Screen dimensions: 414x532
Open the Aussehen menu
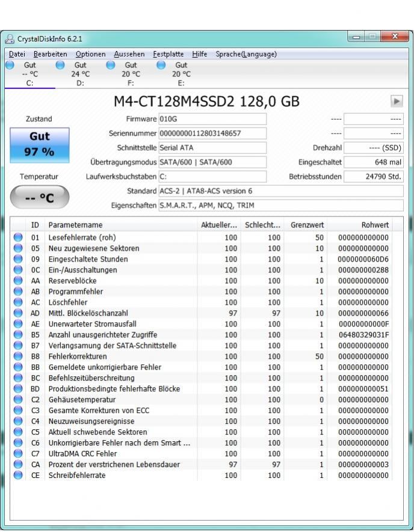[129, 54]
